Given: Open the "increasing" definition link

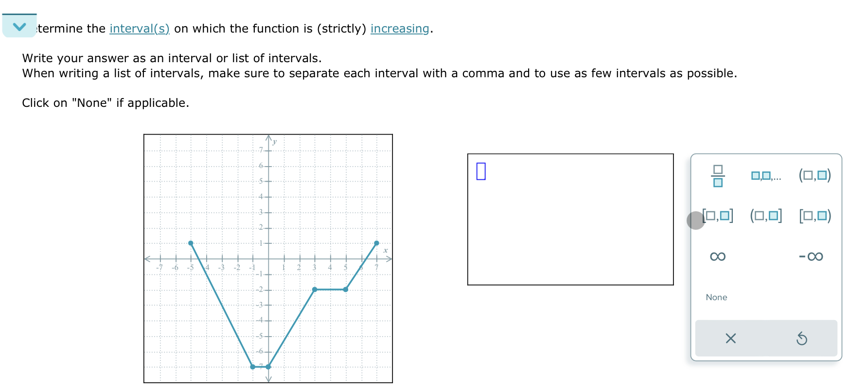Looking at the screenshot, I should coord(399,28).
